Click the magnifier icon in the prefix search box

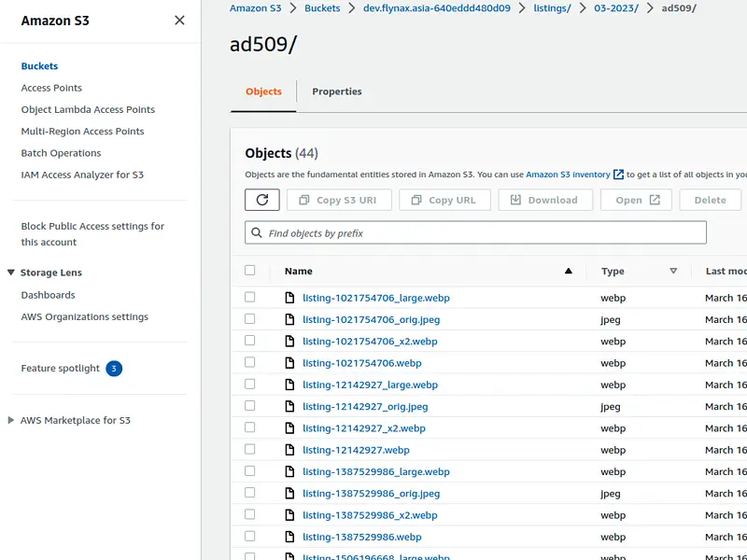[256, 232]
